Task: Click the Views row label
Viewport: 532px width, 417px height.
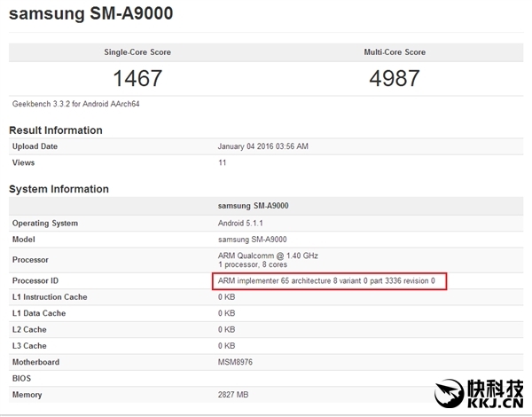Action: 24,163
